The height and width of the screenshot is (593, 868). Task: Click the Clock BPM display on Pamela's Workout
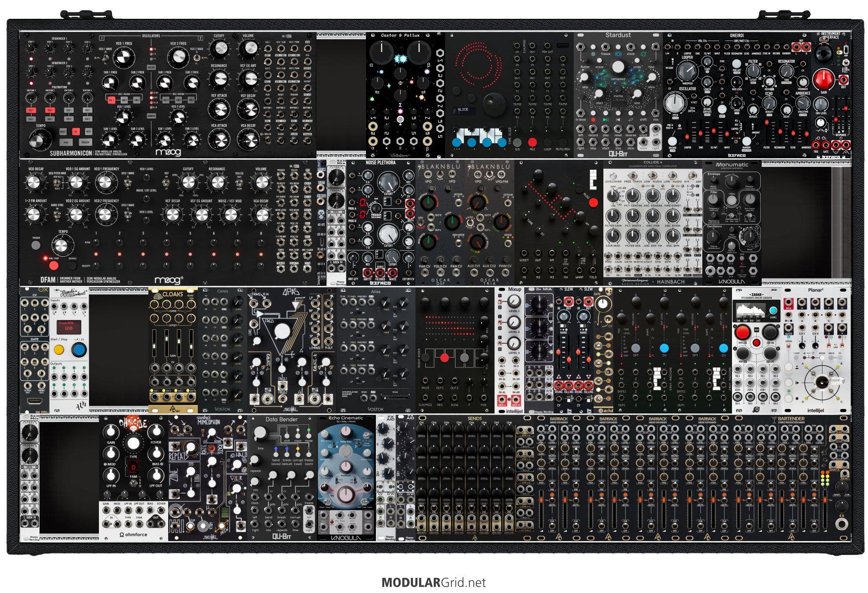(68, 327)
